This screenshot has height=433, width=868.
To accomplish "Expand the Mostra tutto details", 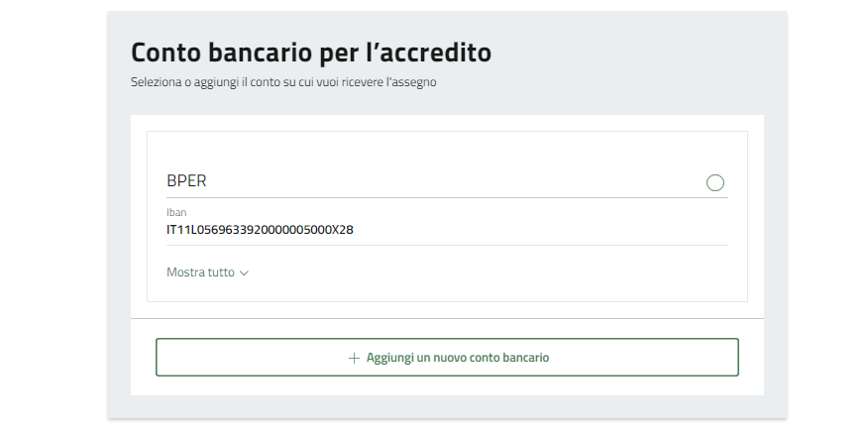I will 208,272.
